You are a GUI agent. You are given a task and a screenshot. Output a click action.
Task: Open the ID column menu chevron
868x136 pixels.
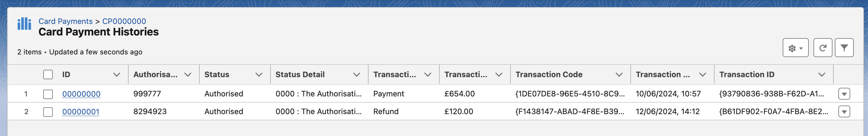click(x=117, y=75)
